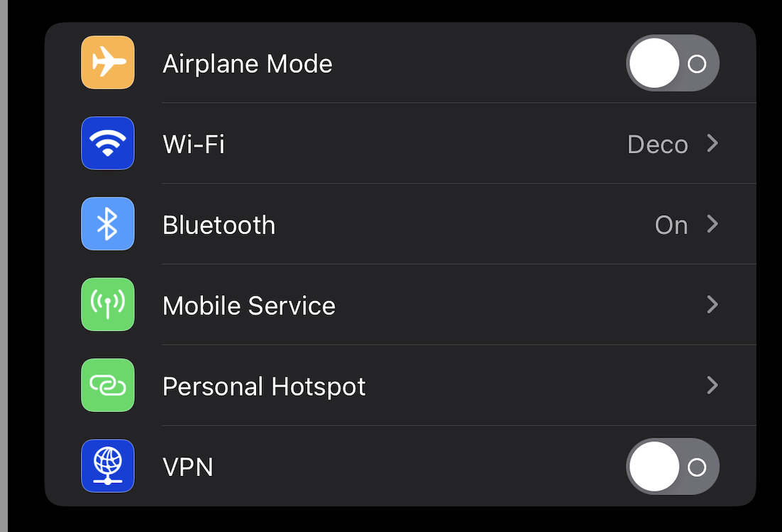Click the orange airplane icon
The width and height of the screenshot is (782, 532).
[x=108, y=62]
